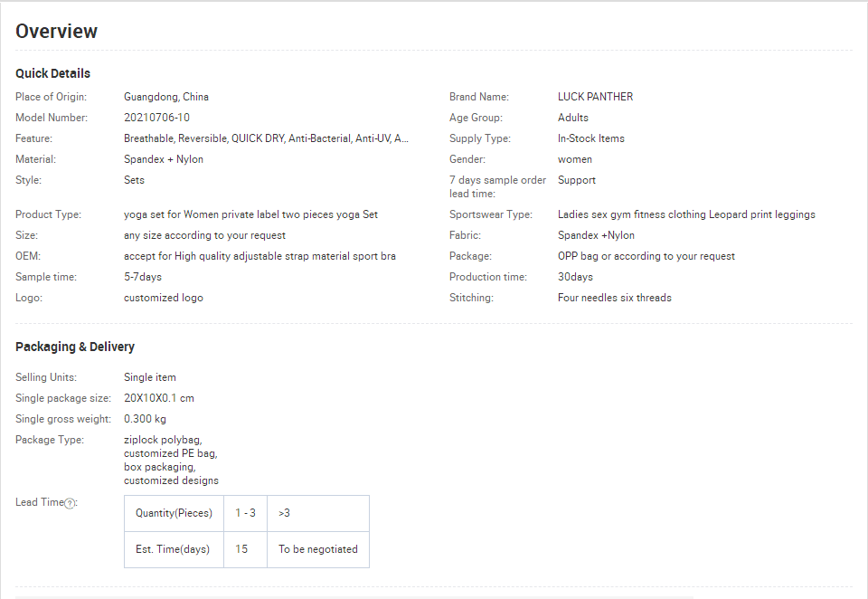This screenshot has height=599, width=868.
Task: Click the Sample time value '5-7days'
Action: click(x=143, y=277)
